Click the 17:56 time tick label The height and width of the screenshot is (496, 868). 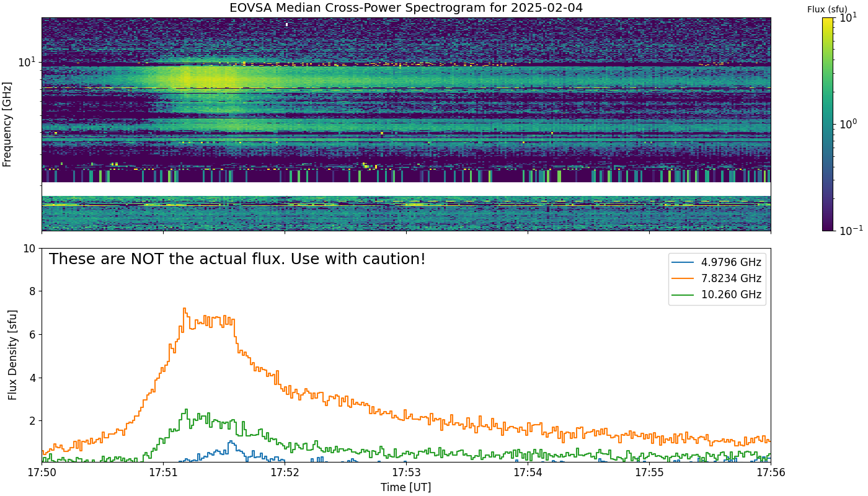(771, 473)
